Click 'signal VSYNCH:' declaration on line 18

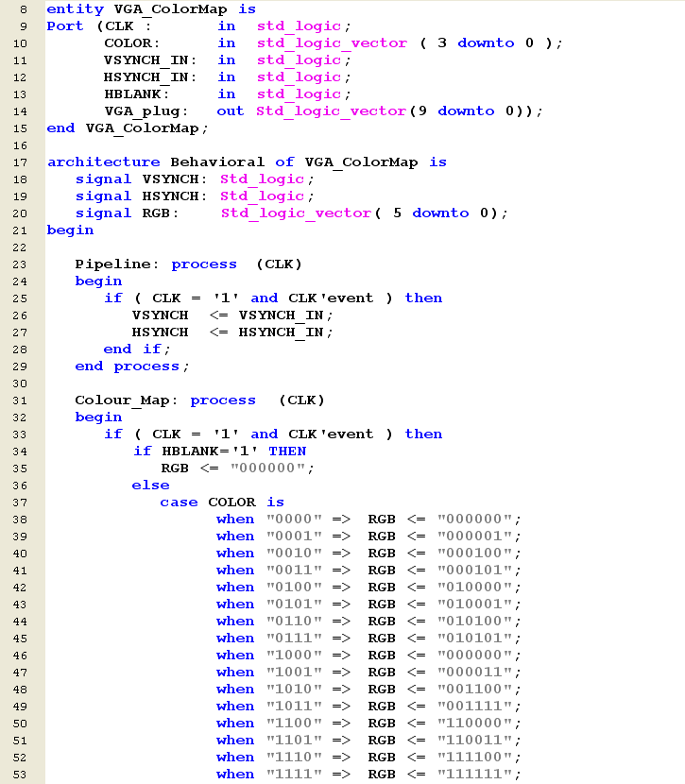click(141, 179)
